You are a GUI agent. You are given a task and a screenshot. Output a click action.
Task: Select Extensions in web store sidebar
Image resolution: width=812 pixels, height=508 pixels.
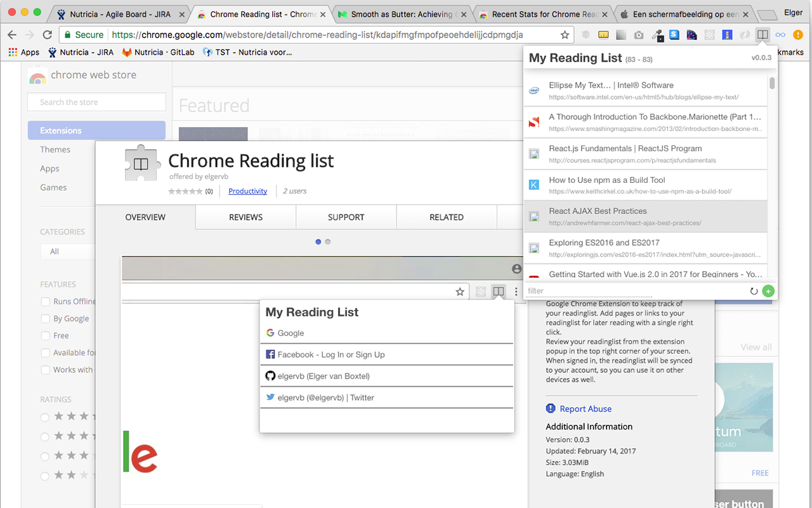(x=96, y=130)
